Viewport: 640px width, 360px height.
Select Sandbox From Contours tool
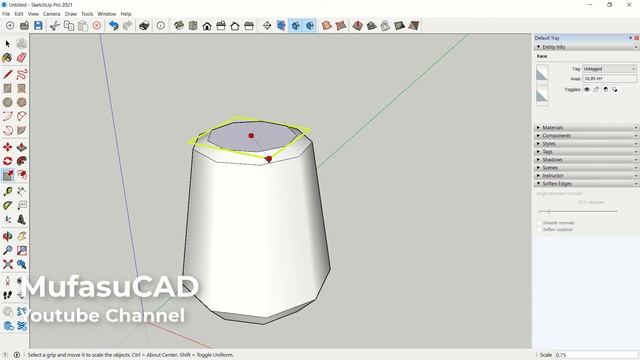[x=327, y=26]
